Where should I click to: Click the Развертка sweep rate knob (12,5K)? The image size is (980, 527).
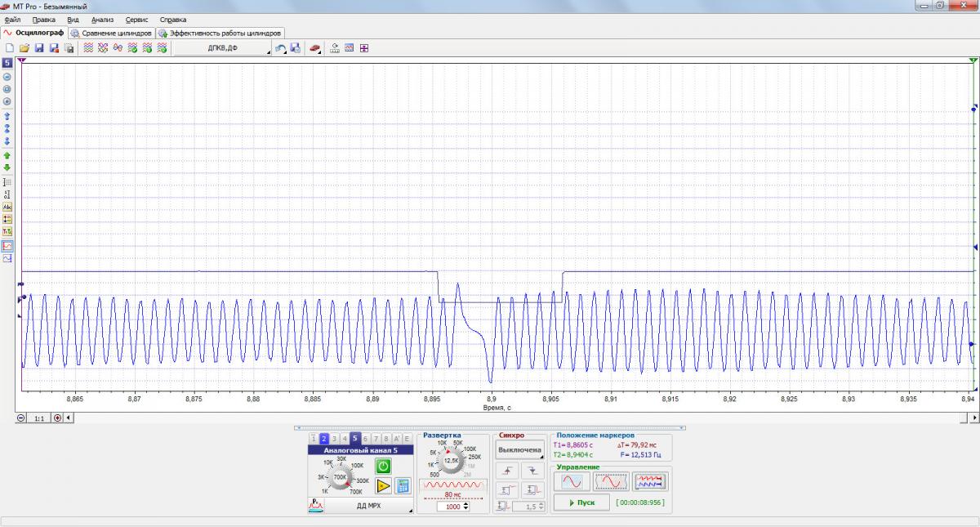(452, 460)
